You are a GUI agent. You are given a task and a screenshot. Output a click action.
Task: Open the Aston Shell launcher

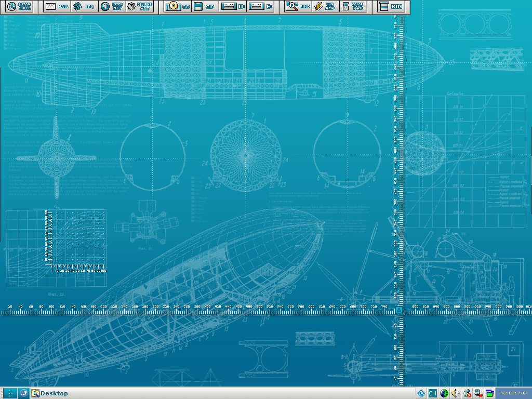tap(20, 7)
